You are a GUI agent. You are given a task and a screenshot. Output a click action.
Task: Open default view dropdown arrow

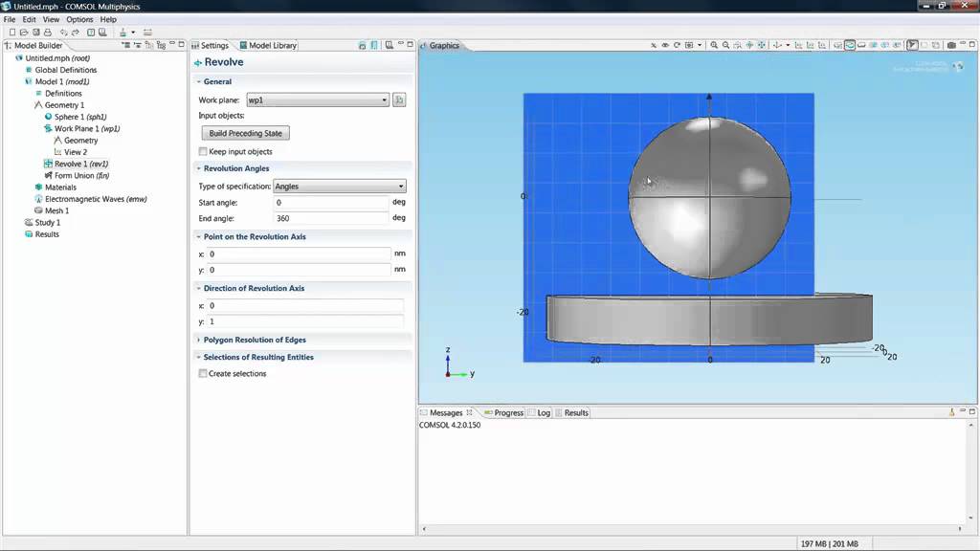[x=788, y=45]
